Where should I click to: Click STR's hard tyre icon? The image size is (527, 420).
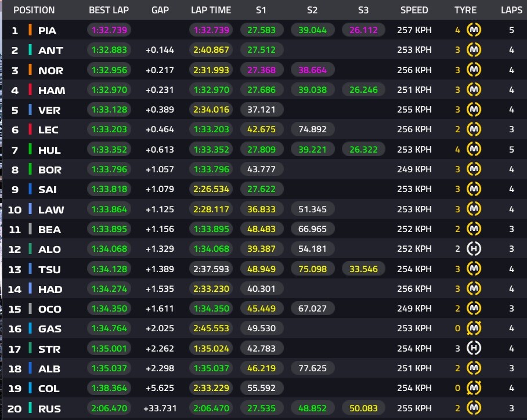tap(475, 349)
